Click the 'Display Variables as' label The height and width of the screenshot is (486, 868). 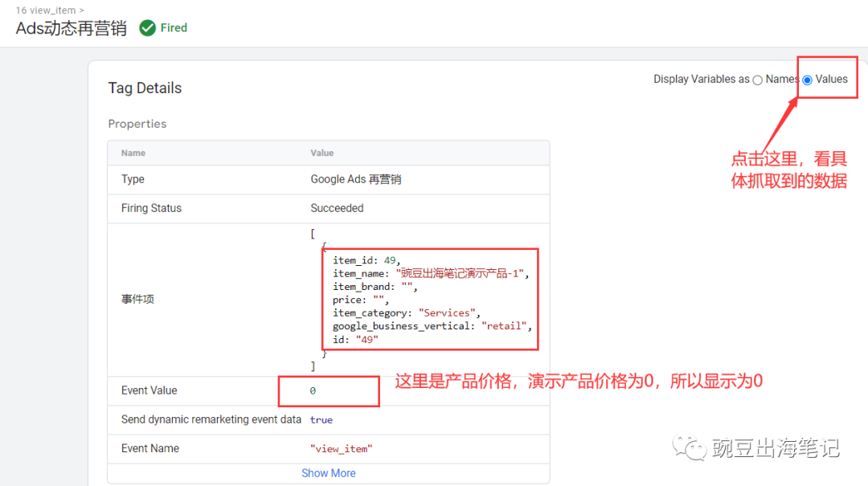[702, 80]
